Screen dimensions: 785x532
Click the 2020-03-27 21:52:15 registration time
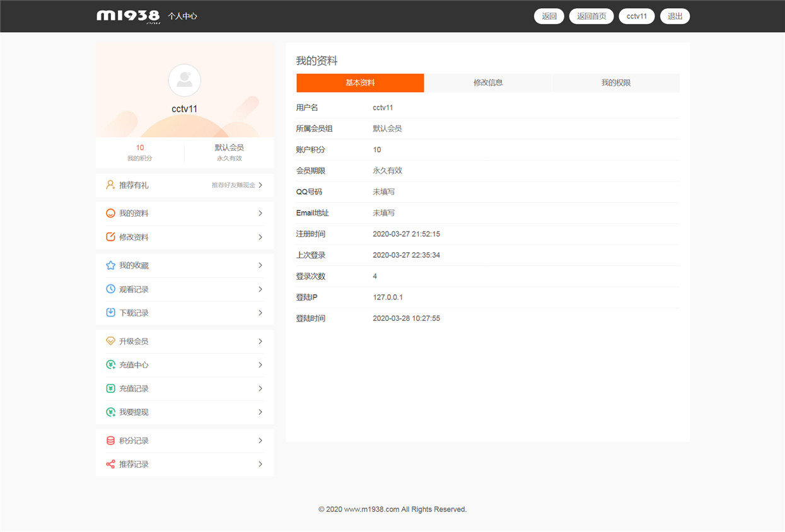click(407, 234)
